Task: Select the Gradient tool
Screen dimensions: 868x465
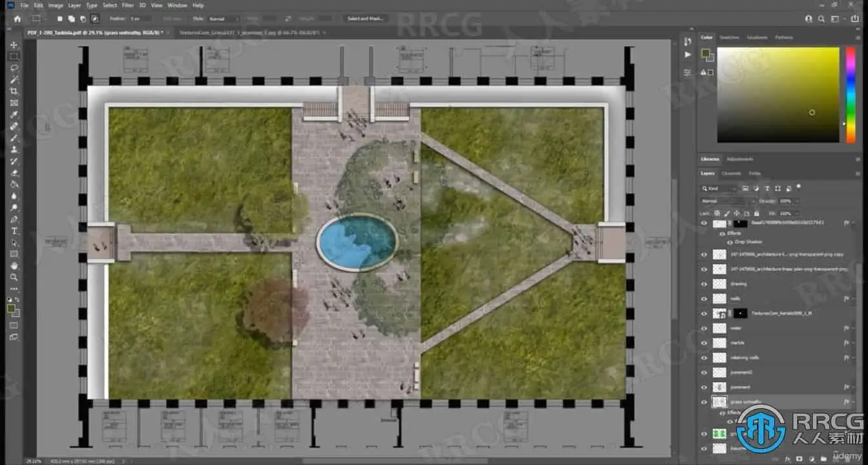Action: point(14,185)
